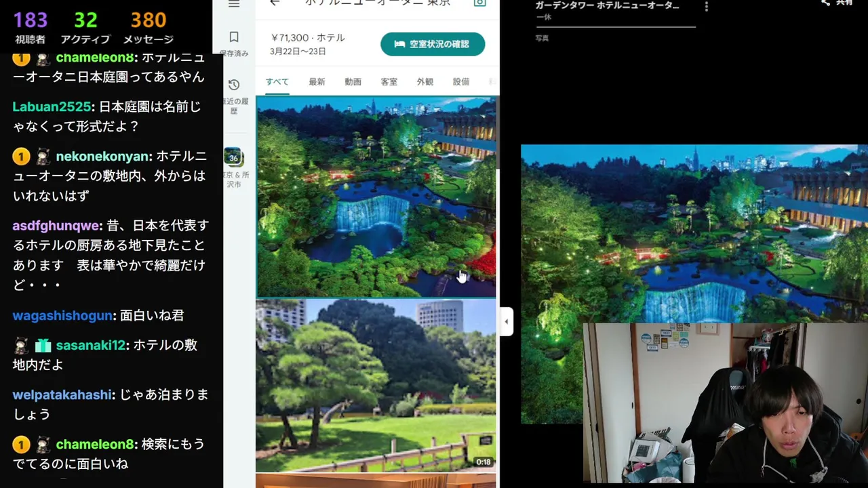Click chat username asdfghunqwe
Screen dimensions: 868x488
pyautogui.click(x=57, y=226)
